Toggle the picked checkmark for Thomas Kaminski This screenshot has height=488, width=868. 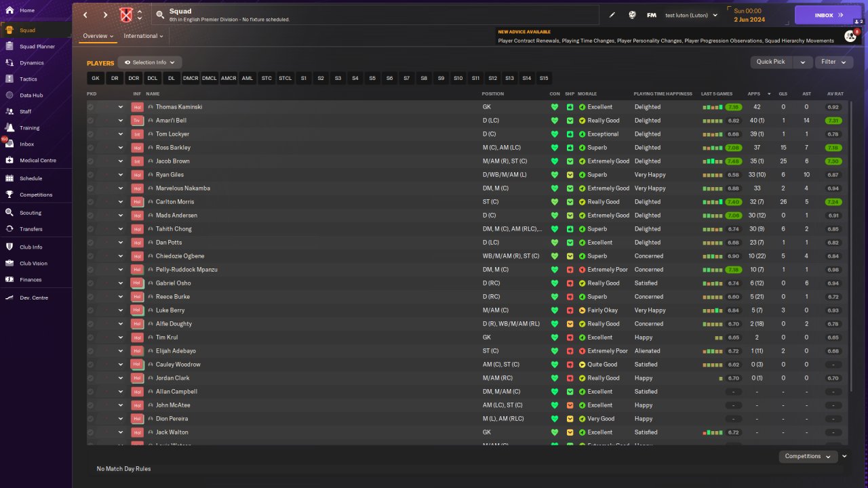(x=91, y=107)
